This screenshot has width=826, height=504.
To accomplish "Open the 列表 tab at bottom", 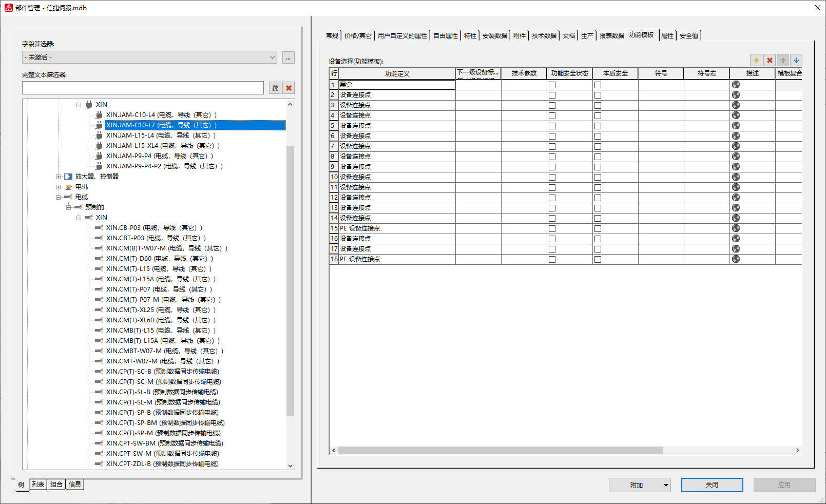I will coord(38,484).
